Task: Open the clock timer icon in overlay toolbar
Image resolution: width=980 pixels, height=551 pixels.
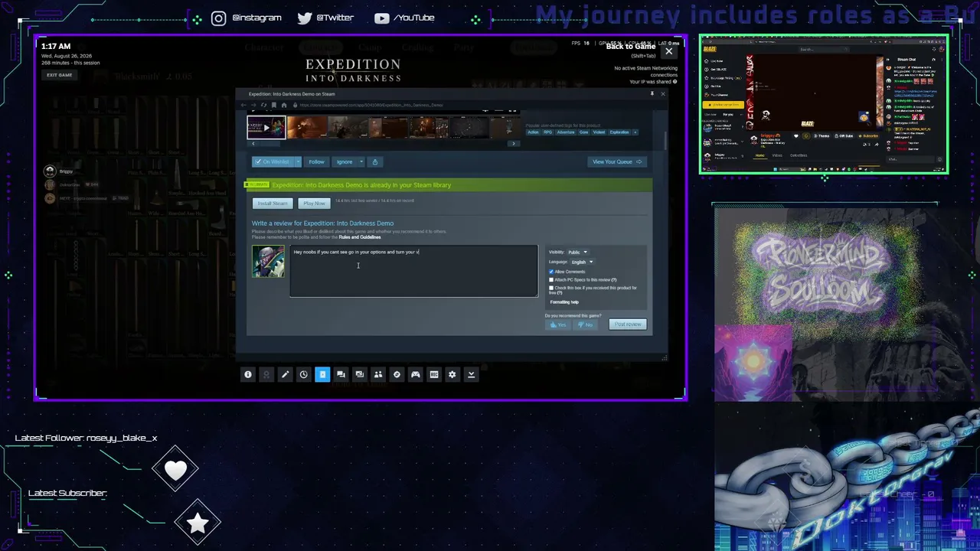Action: pyautogui.click(x=304, y=374)
